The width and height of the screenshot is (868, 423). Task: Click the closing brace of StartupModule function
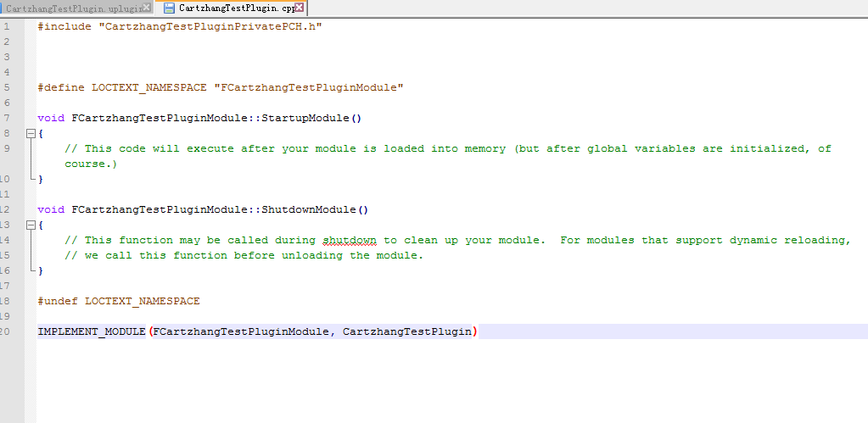pyautogui.click(x=41, y=179)
